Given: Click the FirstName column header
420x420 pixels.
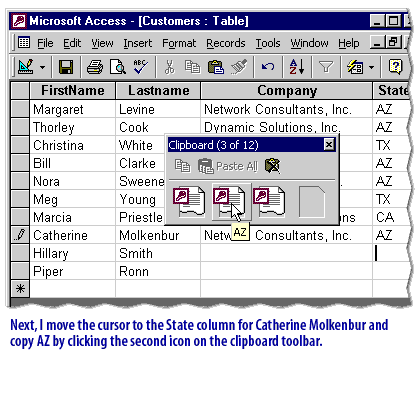Looking at the screenshot, I should (x=73, y=91).
